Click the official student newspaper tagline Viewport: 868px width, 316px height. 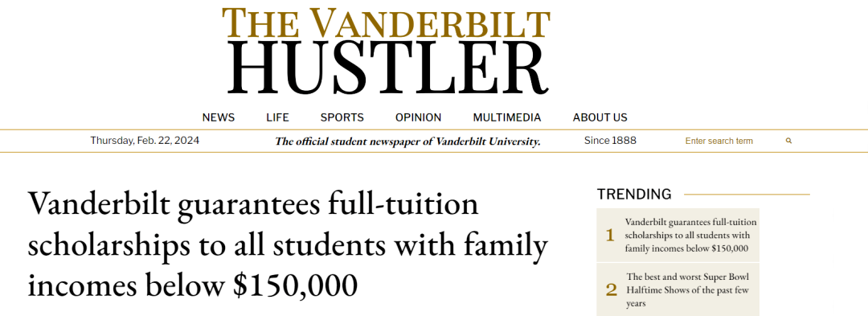[407, 142]
